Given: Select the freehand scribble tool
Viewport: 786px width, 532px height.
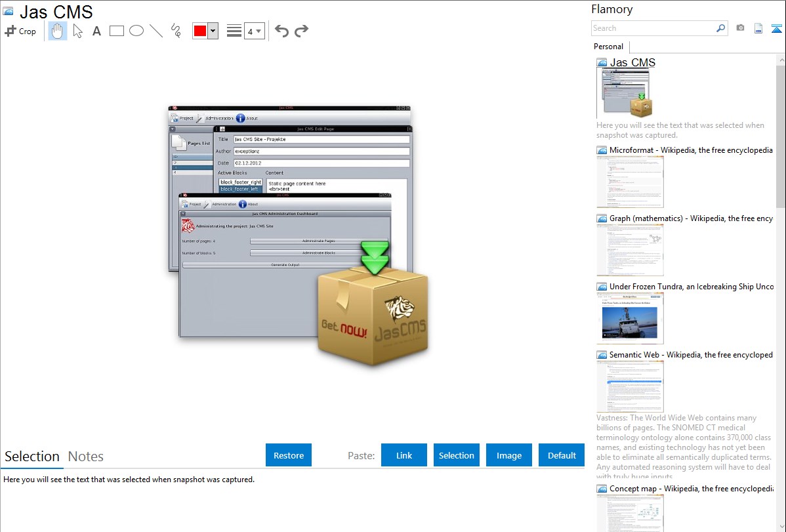Looking at the screenshot, I should [x=176, y=31].
